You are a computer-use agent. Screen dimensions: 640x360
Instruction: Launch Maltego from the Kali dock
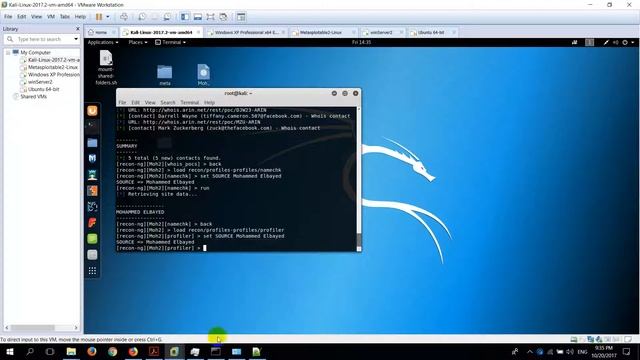(x=92, y=158)
